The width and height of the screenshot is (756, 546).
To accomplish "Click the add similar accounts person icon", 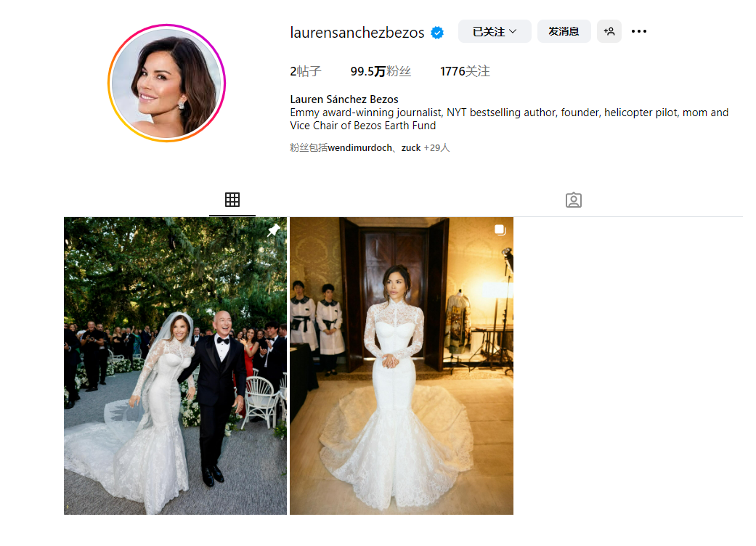I will [x=609, y=31].
